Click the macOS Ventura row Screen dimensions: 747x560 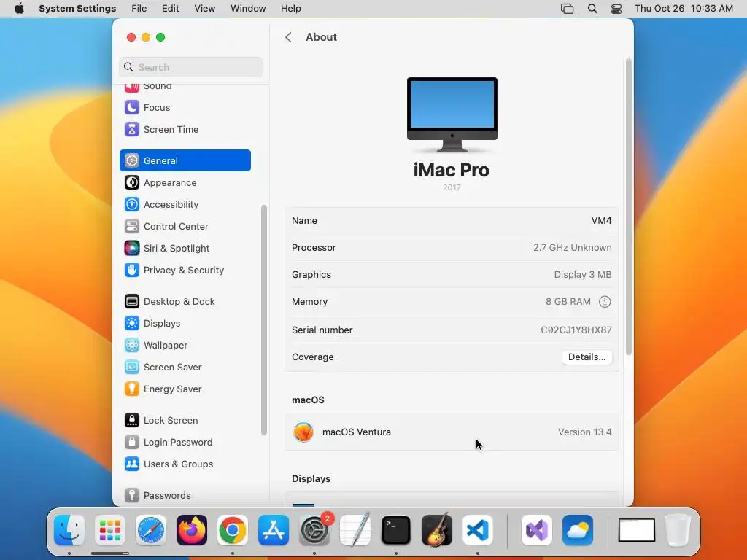click(452, 432)
